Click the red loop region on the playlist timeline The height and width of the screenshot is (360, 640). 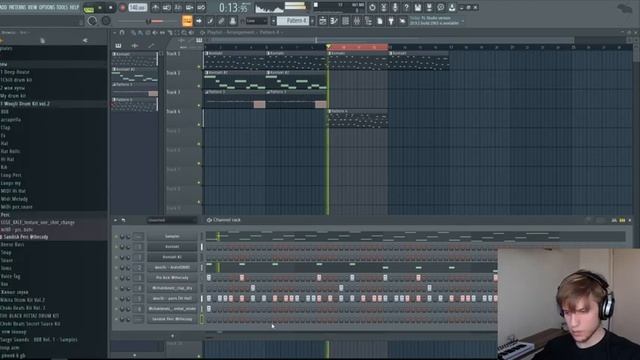pos(358,47)
